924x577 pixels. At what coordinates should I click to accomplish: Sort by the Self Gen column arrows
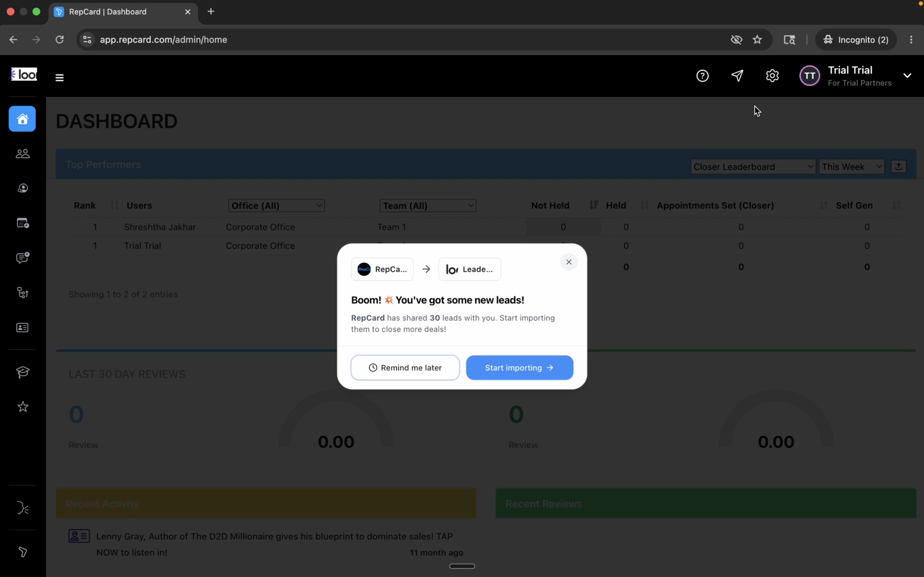click(896, 205)
